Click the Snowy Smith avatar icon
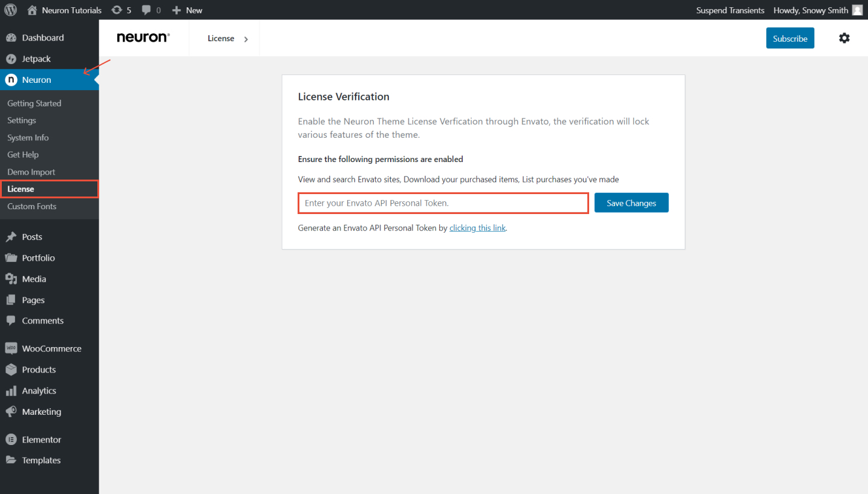The width and height of the screenshot is (868, 494). pyautogui.click(x=857, y=10)
